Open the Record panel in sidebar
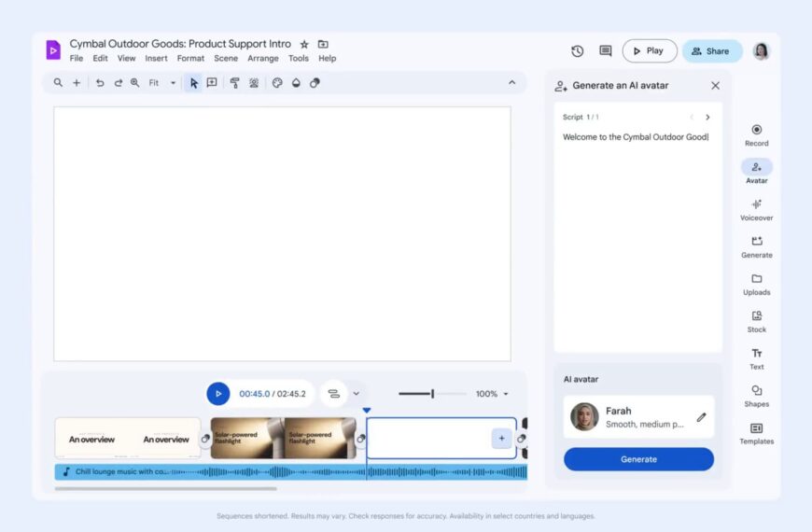This screenshot has height=532, width=812. [756, 134]
